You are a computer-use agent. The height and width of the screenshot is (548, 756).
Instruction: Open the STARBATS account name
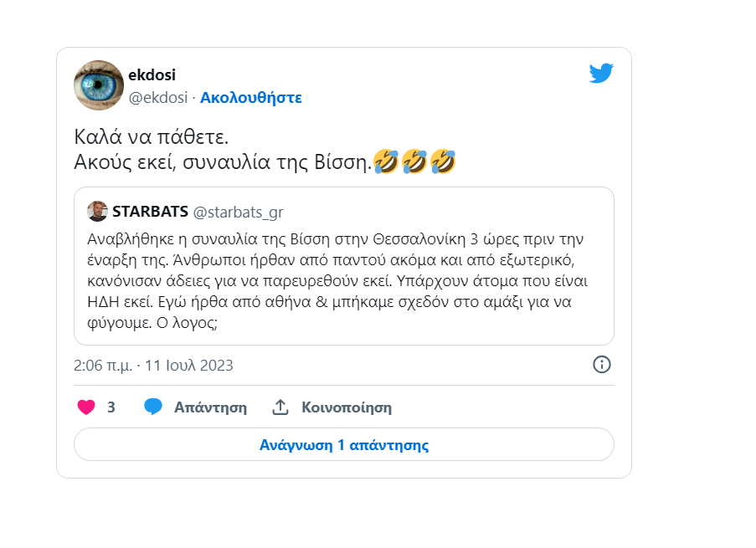[150, 211]
